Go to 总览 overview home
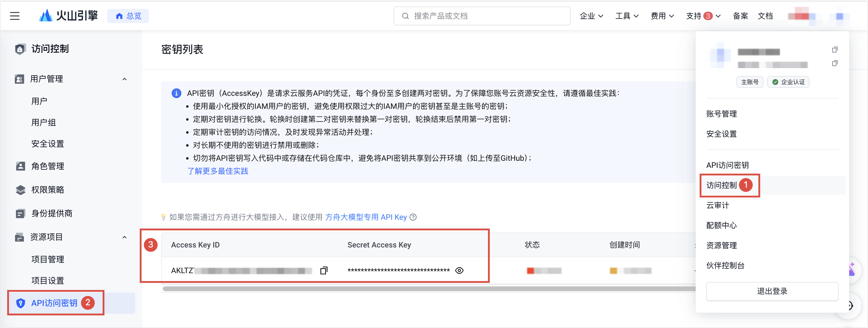Viewport: 868px width, 328px height. [128, 16]
